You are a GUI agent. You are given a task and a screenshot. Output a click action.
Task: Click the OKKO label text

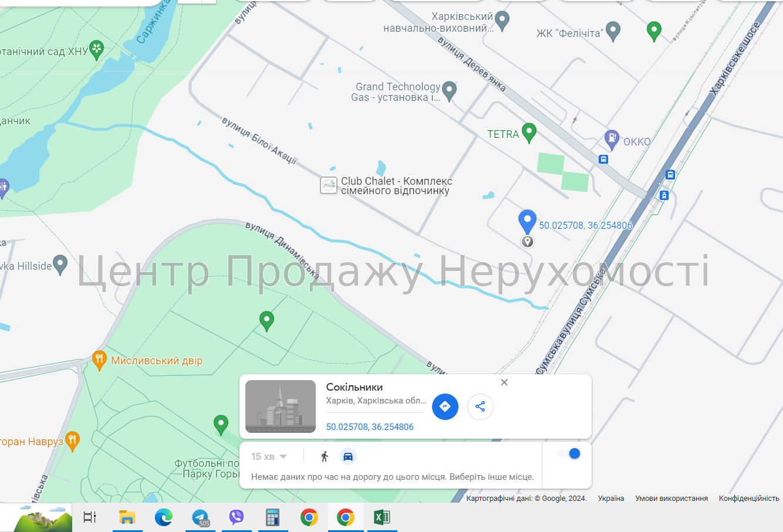(637, 142)
